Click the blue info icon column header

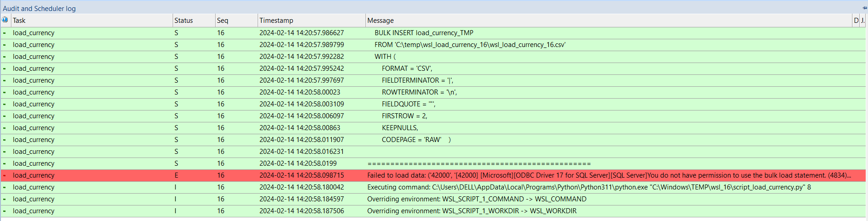pos(5,20)
